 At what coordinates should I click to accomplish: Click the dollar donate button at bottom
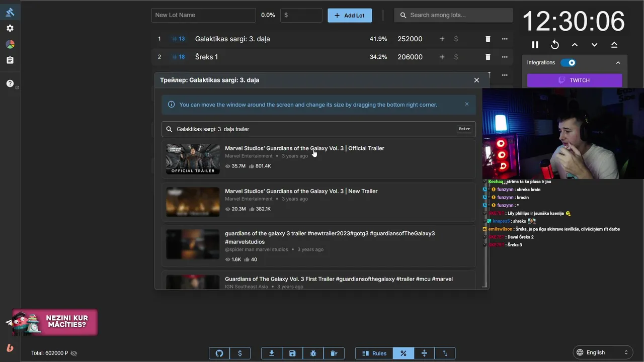tap(240, 353)
